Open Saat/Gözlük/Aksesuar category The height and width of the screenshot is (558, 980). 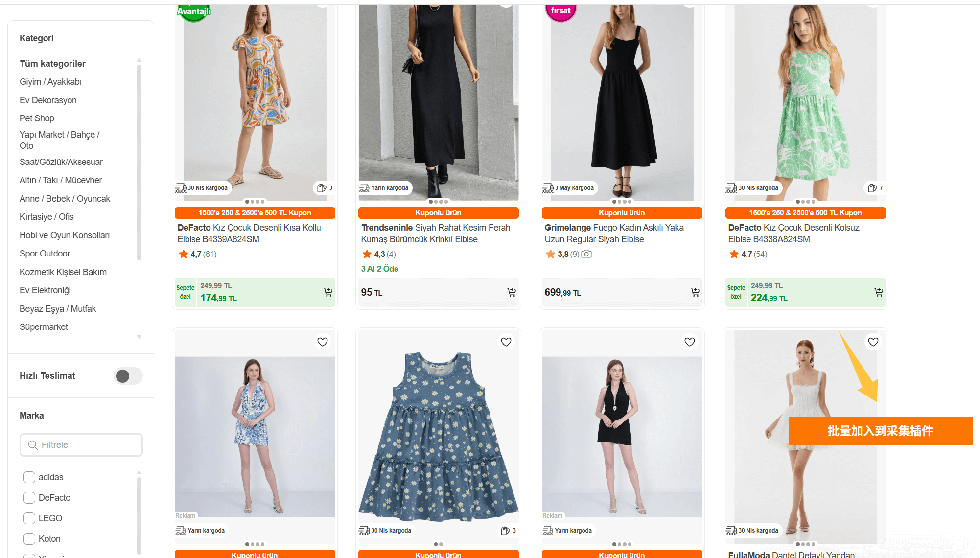(61, 162)
